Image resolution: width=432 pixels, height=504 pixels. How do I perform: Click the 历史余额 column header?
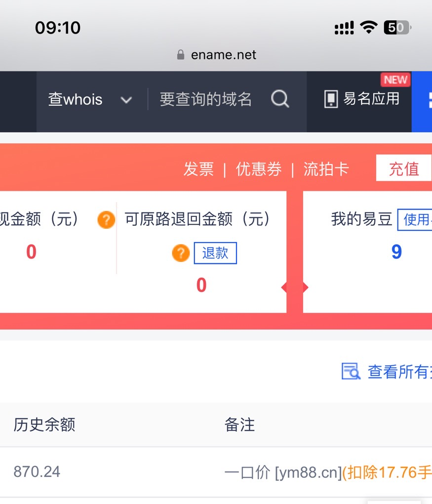click(x=44, y=424)
